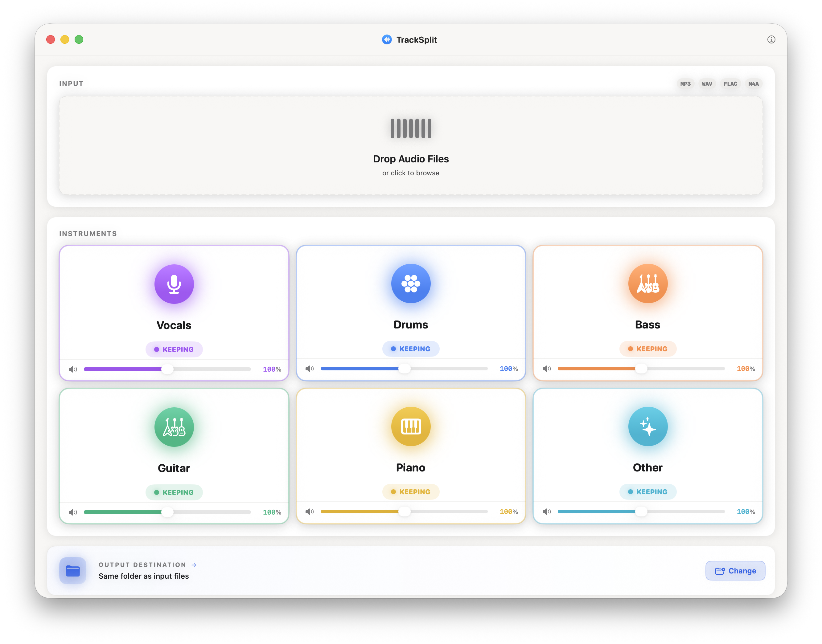Select the Piano keyboard icon

410,426
